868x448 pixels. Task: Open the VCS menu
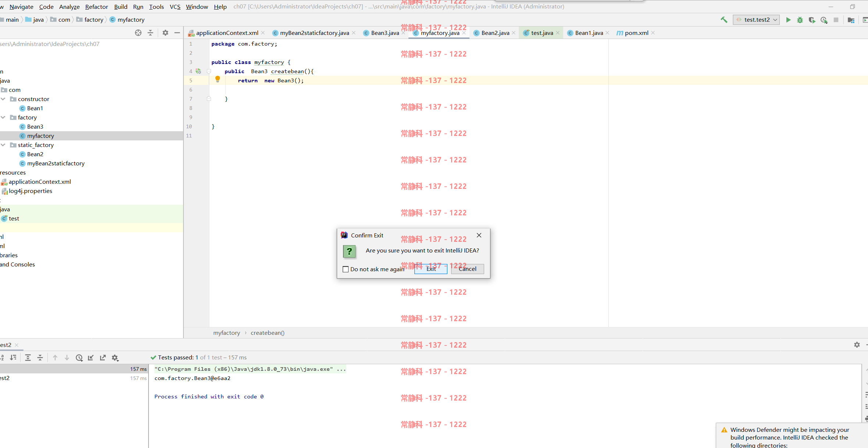pyautogui.click(x=175, y=7)
